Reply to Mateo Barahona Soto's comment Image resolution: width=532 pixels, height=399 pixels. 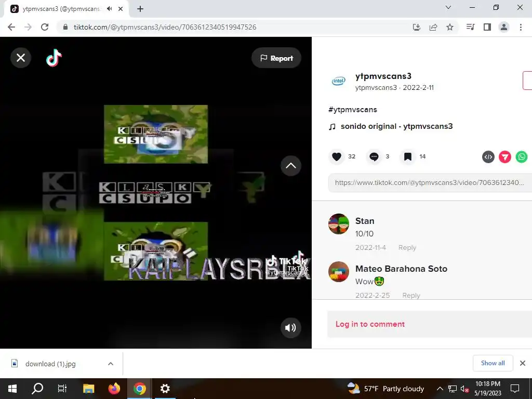point(411,296)
